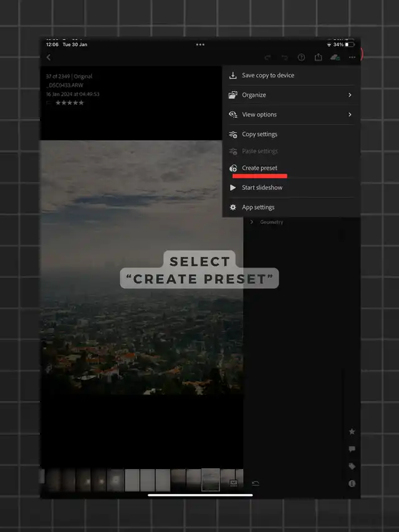Screen dimensions: 399x532
Task: Open the comments speech bubble icon
Action: coord(352,449)
